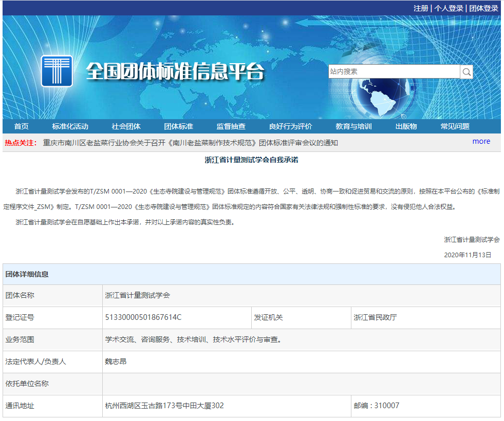Viewport: 504px width, 421px height.
Task: Click the legal representative name 魏志昂
Action: coord(116,361)
